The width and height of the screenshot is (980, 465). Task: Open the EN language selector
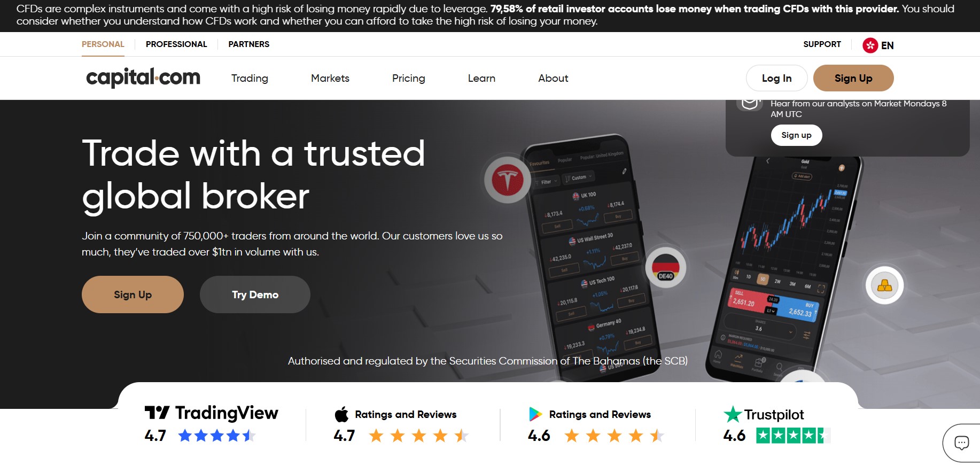click(887, 45)
